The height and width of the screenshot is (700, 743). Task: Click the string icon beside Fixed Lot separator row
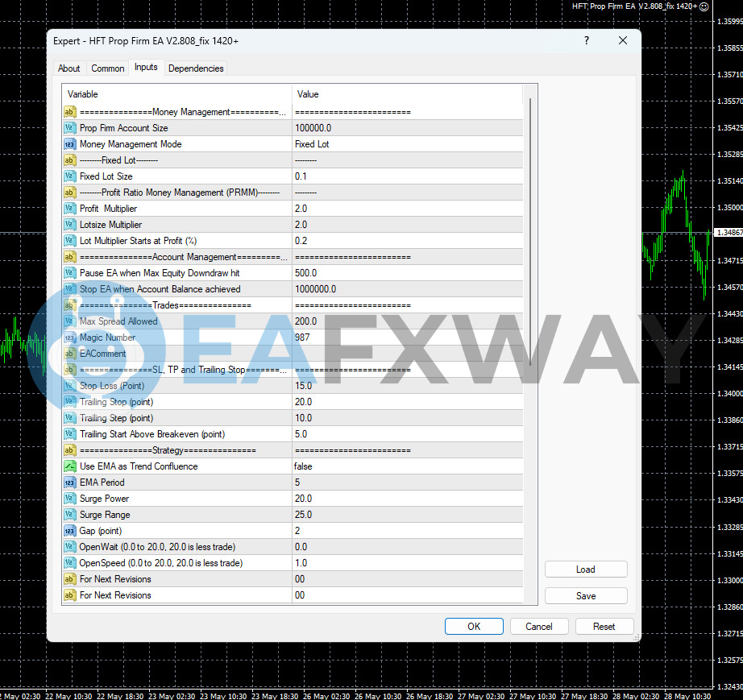click(x=69, y=160)
